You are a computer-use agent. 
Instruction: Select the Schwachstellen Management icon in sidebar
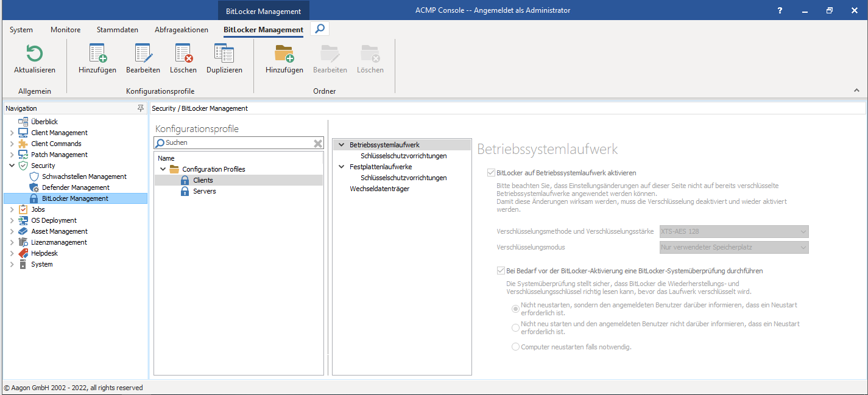pyautogui.click(x=34, y=176)
